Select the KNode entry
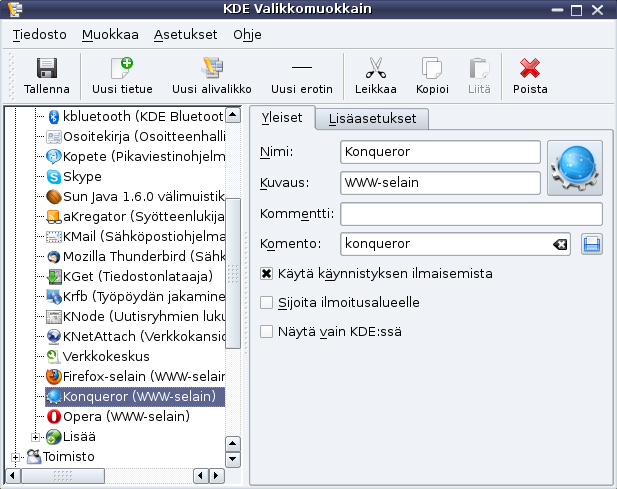Screen dimensions: 617x489 click(x=135, y=317)
